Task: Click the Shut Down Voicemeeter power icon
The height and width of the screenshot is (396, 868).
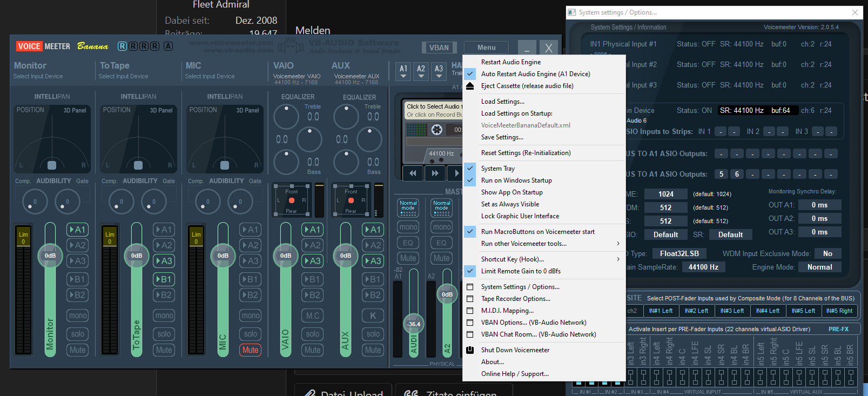Action: point(470,350)
